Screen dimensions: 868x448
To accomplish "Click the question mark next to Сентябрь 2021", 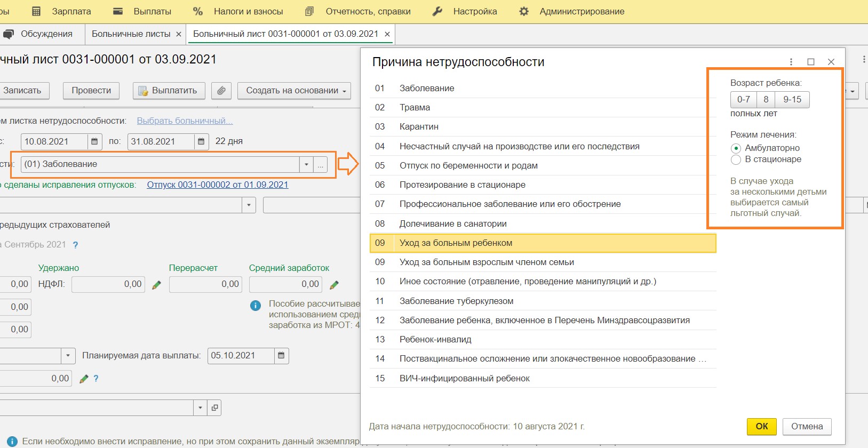I will pyautogui.click(x=75, y=245).
